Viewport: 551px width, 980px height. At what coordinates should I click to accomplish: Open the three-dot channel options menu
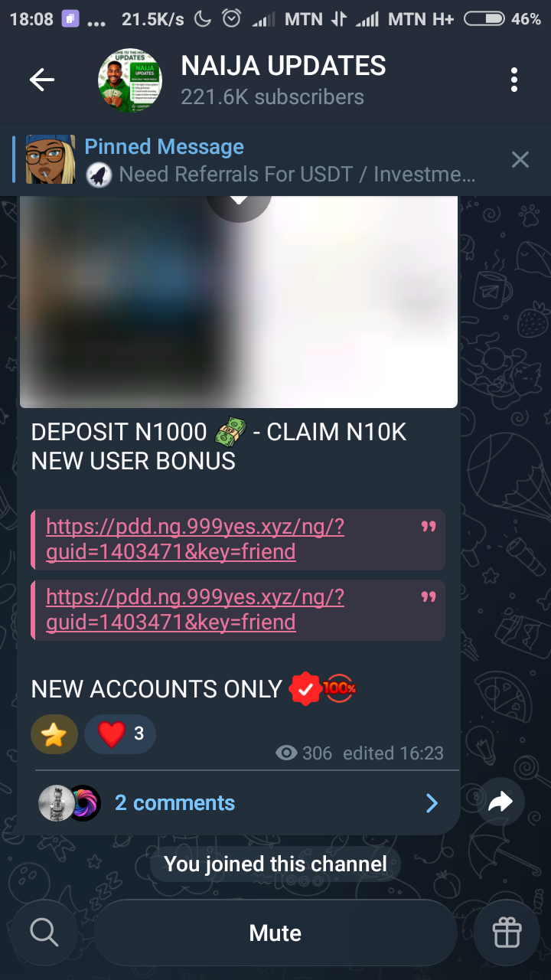pos(514,80)
